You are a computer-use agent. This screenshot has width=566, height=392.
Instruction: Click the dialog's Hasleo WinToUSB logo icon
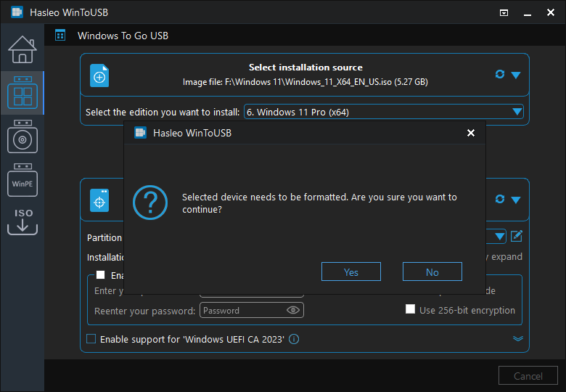point(141,133)
